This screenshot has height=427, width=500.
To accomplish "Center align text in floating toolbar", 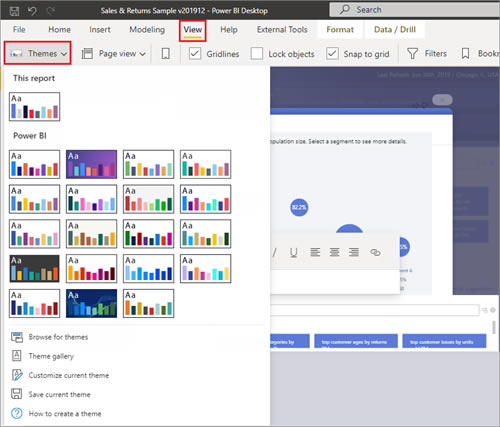I will point(334,252).
